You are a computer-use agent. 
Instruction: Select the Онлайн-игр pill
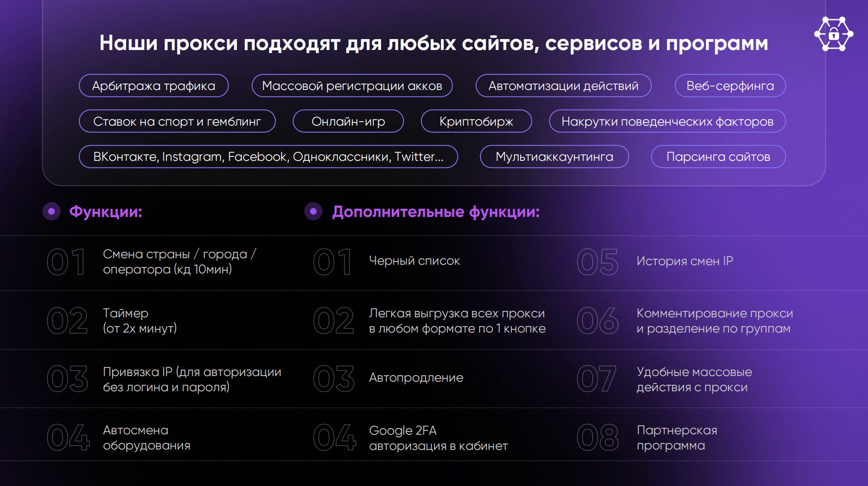point(348,121)
